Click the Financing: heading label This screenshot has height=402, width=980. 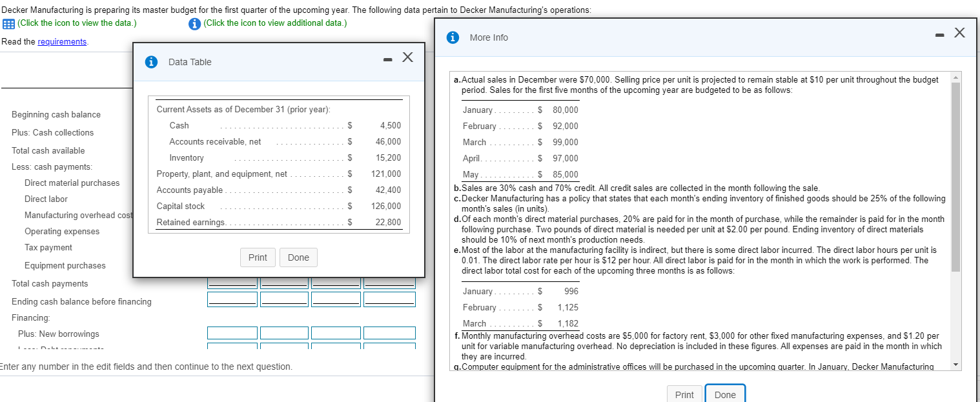[31, 318]
